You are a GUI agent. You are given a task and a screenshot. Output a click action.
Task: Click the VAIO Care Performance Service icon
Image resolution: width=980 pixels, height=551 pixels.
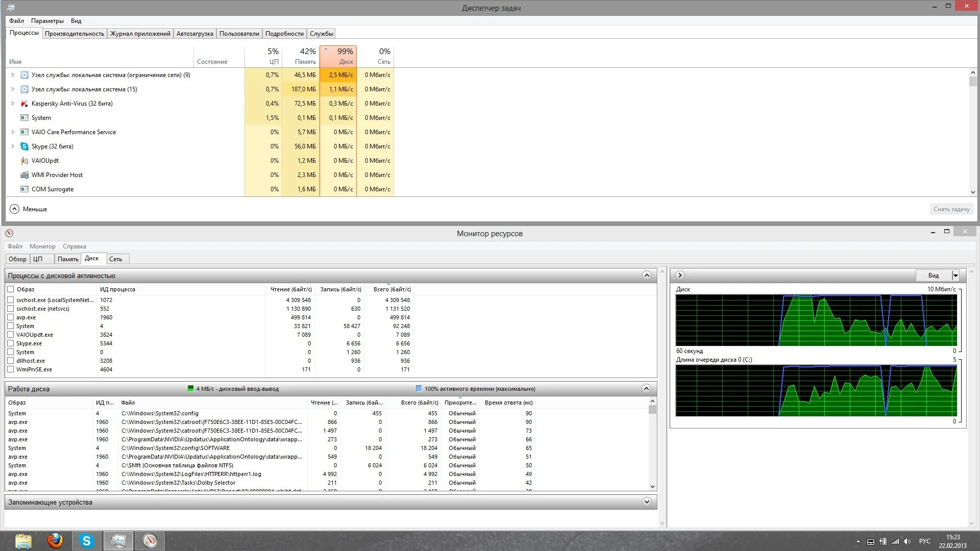(x=24, y=132)
